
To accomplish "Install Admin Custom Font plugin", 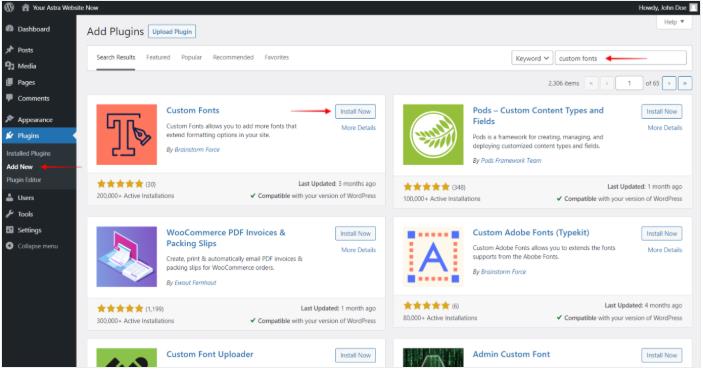I will pos(662,355).
